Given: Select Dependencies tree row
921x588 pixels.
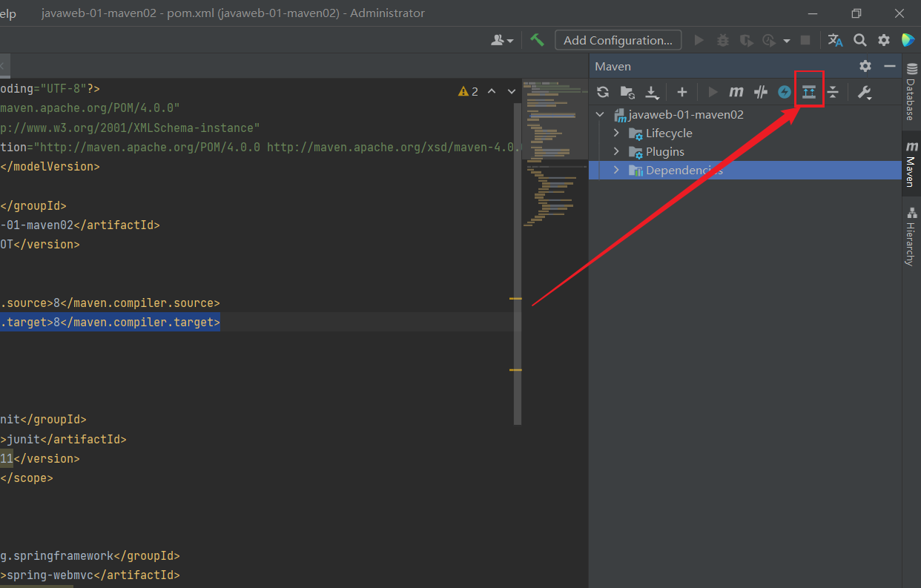Looking at the screenshot, I should (x=745, y=171).
